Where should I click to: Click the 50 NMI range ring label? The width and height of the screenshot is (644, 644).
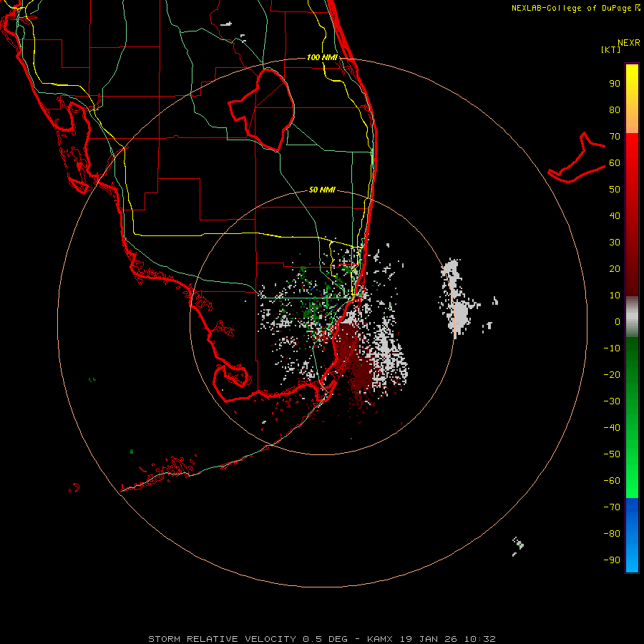click(x=322, y=190)
